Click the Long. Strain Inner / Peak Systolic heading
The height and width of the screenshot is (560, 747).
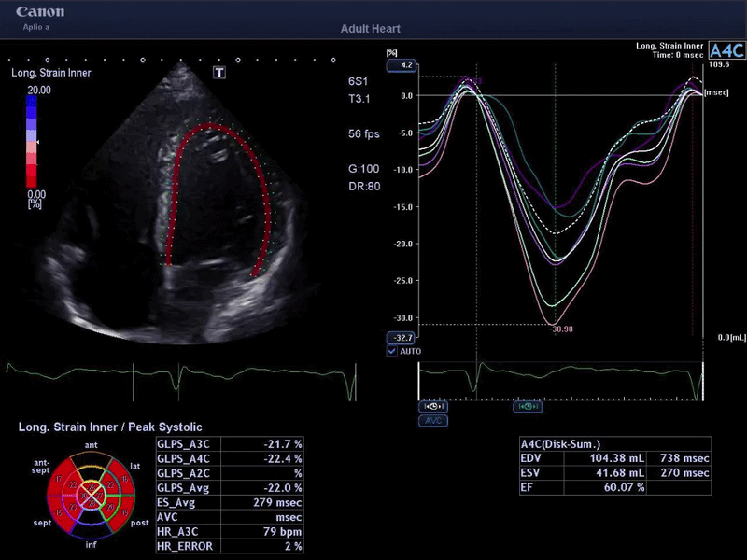[x=110, y=427]
